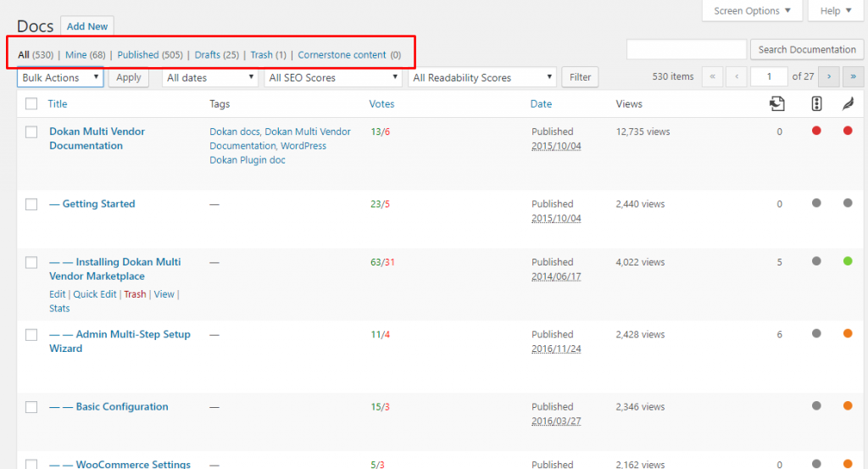Screen dimensions: 868x469
Task: Open Admin Multi-Step Setup Wizard doc
Action: 120,341
